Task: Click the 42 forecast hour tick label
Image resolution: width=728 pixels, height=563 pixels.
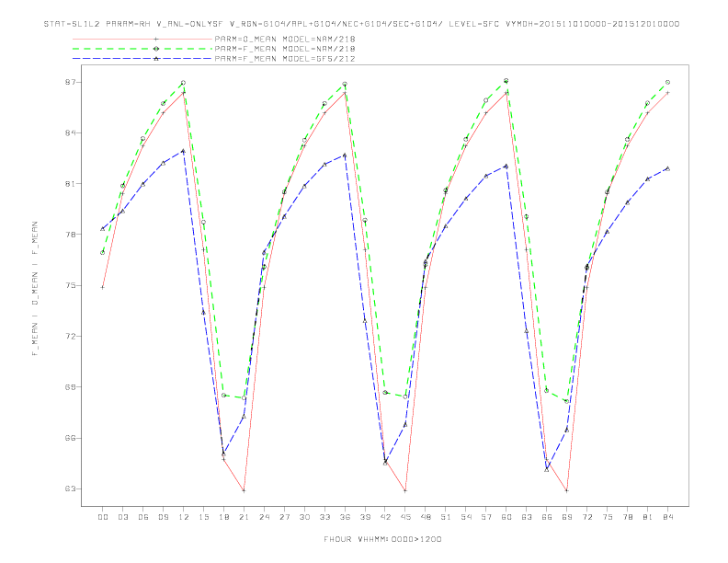Action: 385,517
